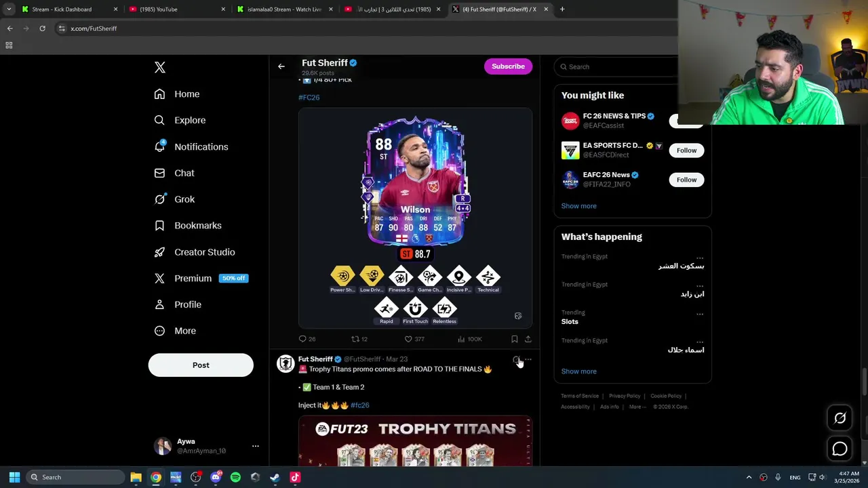Click the X search field
The width and height of the screenshot is (868, 488).
point(617,66)
